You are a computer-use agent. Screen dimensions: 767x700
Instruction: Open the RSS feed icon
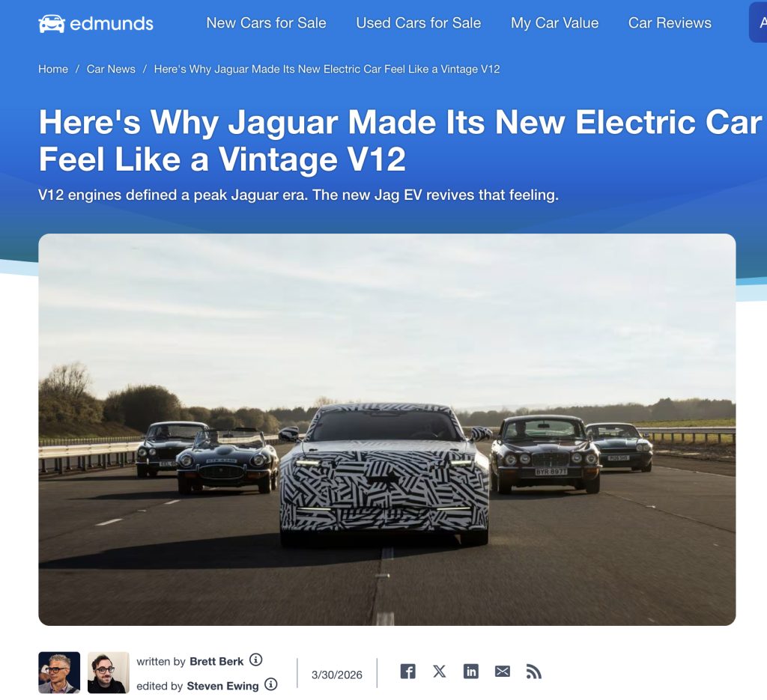(x=533, y=672)
